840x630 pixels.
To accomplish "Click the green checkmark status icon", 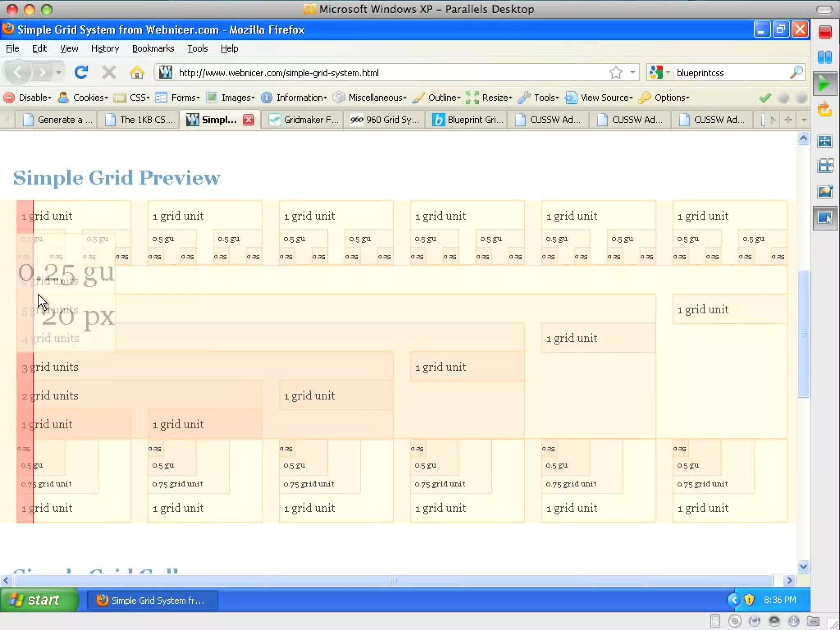I will tap(765, 98).
